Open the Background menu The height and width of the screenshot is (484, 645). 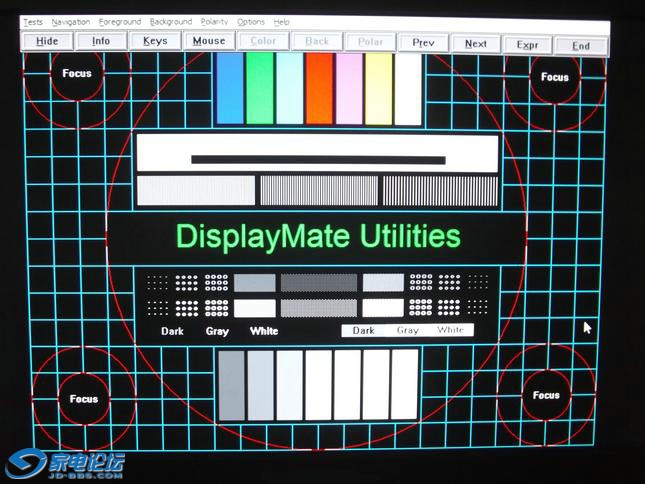coord(171,22)
